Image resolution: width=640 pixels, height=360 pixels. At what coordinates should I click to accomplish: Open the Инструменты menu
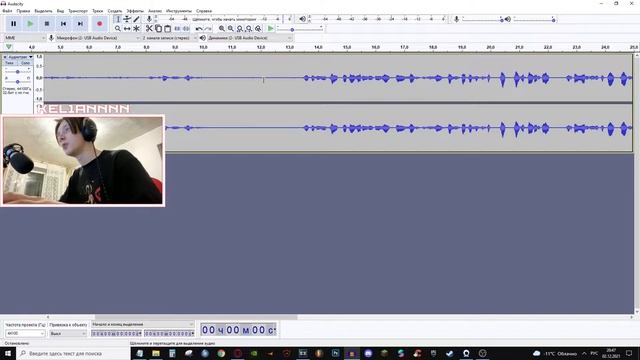click(x=178, y=11)
